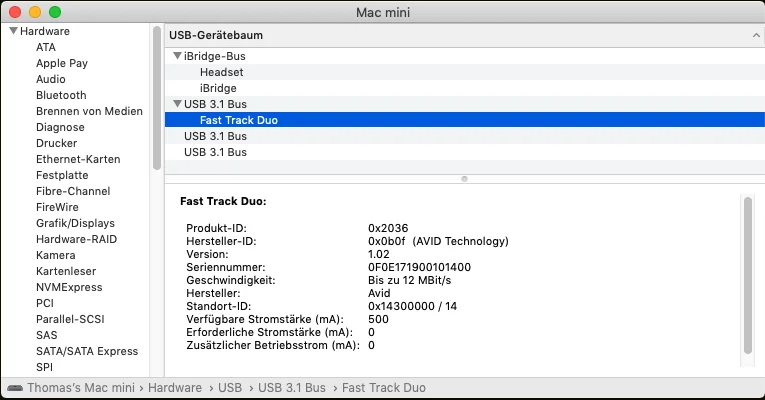Collapse the first USB 3.1 Bus triangle
Screen dimensions: 765x400
(178, 103)
